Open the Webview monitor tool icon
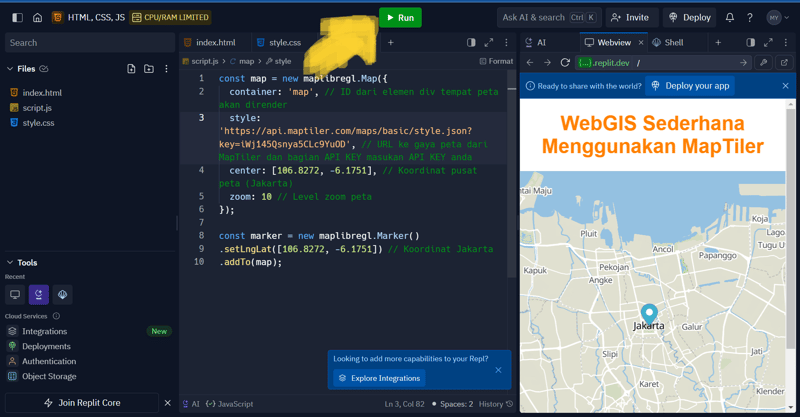Screen dimensions: 800x417 tap(15, 295)
